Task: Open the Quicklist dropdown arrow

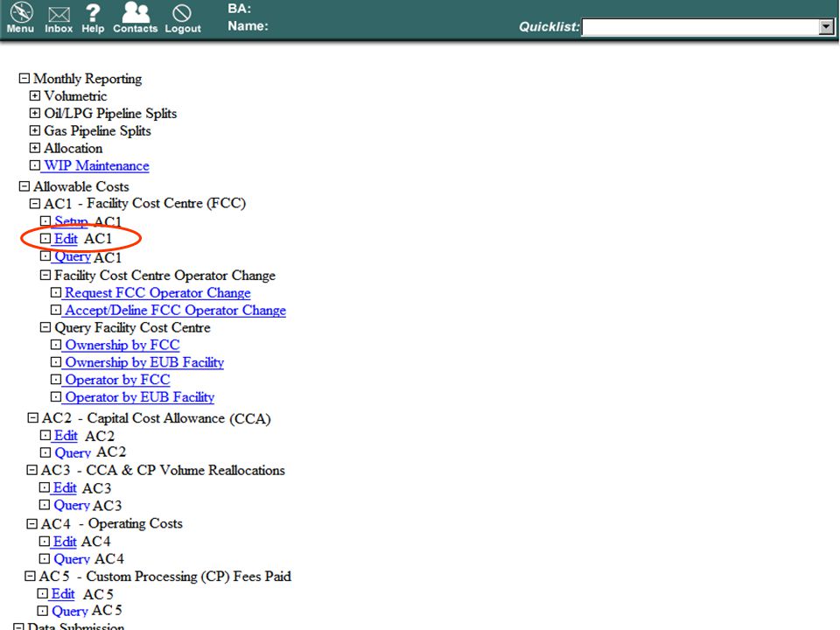Action: 826,27
